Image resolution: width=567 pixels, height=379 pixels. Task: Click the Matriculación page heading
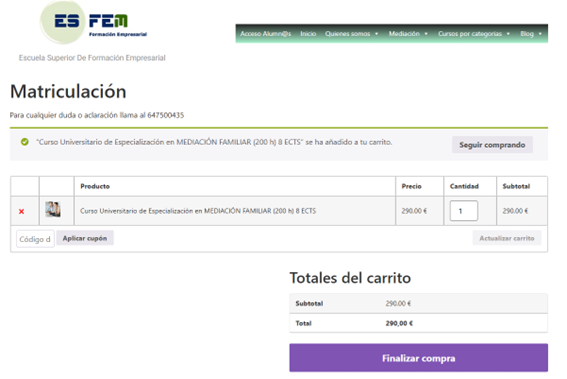point(68,91)
